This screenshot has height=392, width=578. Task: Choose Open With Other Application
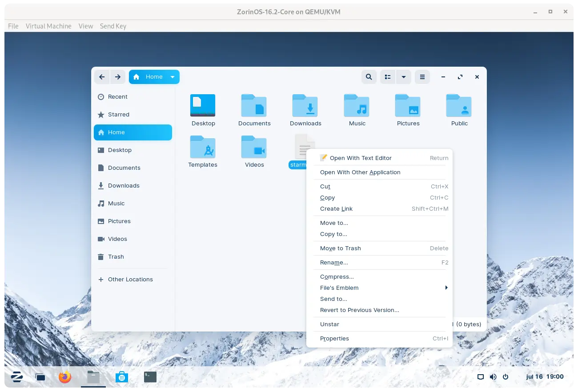pos(380,172)
